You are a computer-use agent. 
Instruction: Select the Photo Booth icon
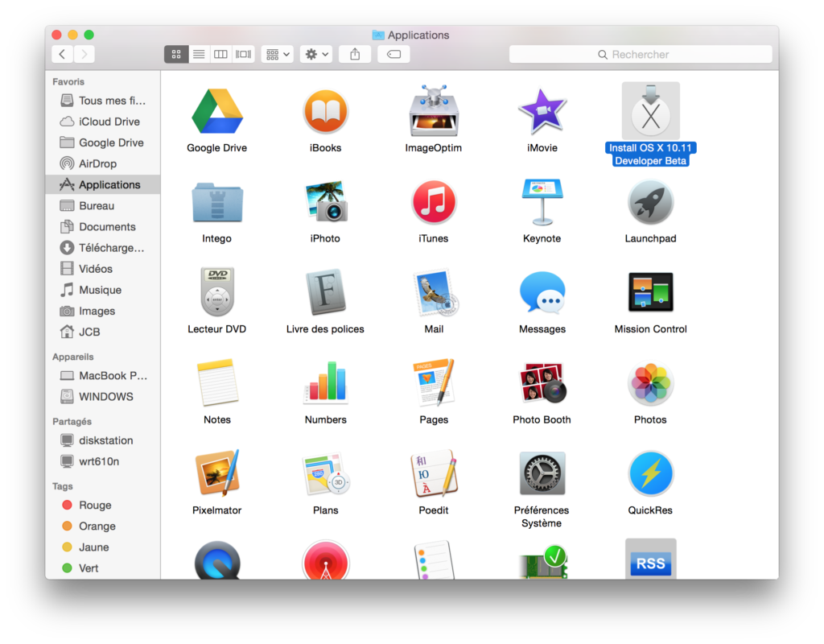click(x=543, y=382)
